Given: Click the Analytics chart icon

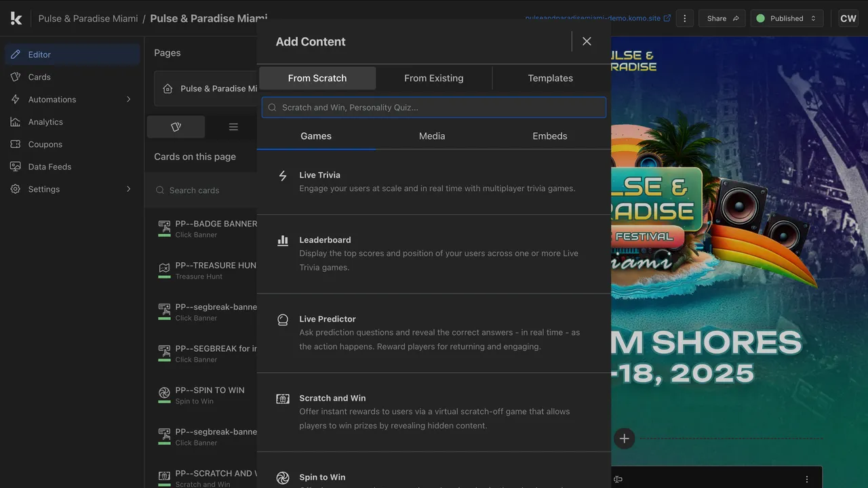Looking at the screenshot, I should (x=16, y=121).
